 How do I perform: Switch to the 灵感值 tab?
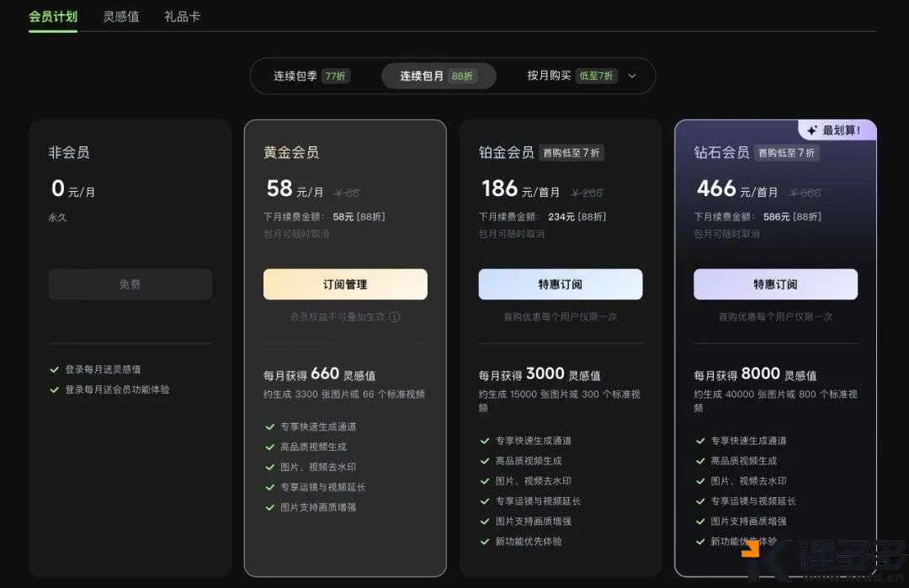pyautogui.click(x=120, y=15)
